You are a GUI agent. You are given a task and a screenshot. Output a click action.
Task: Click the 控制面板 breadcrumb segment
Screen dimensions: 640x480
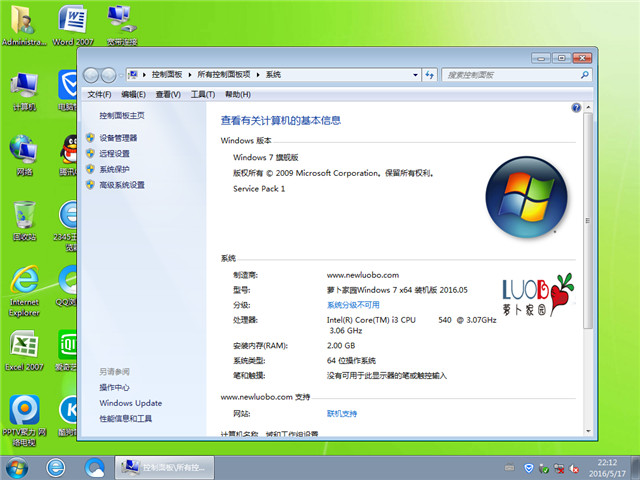coord(167,75)
